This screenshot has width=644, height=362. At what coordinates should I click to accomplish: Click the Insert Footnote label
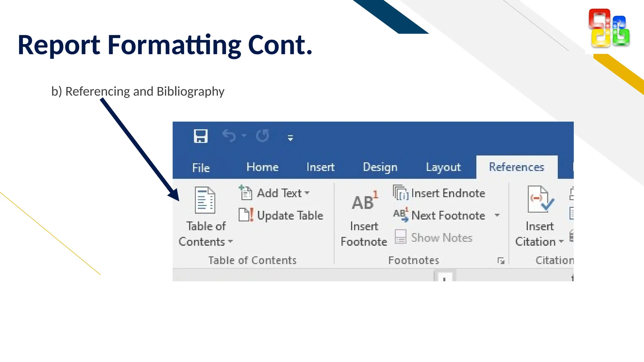coord(364,234)
